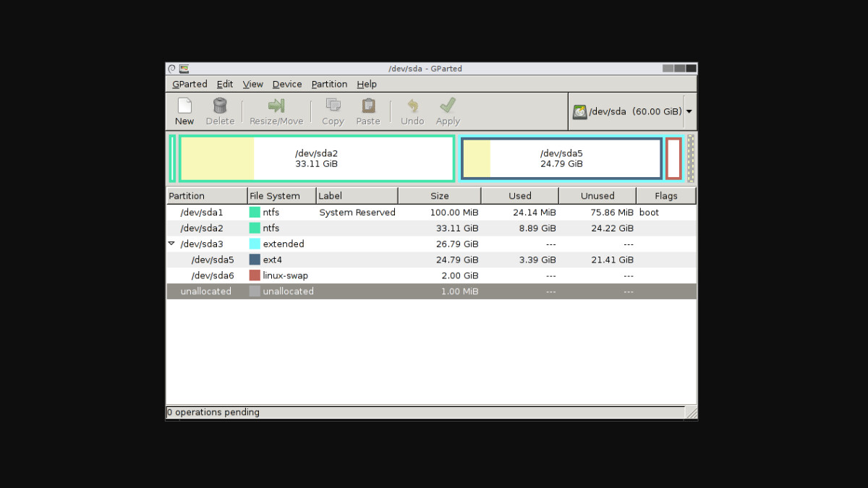
Task: Click the System Reserved label cell
Action: click(x=357, y=213)
